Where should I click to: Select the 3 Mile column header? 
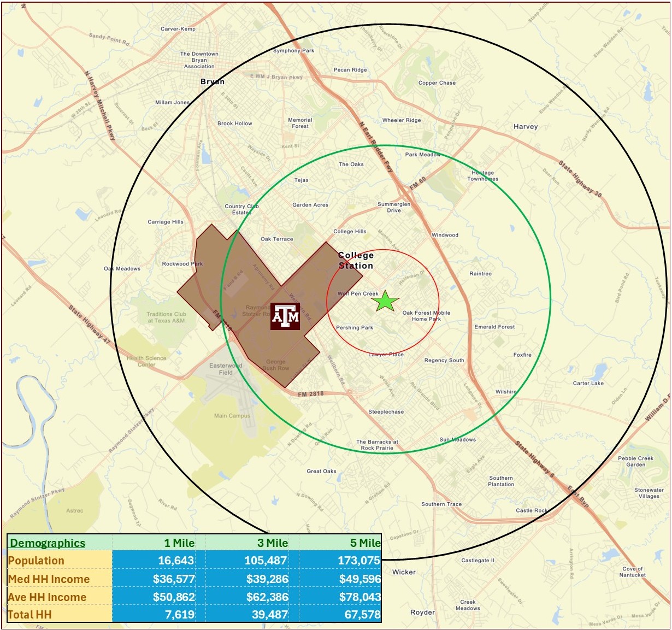(273, 543)
